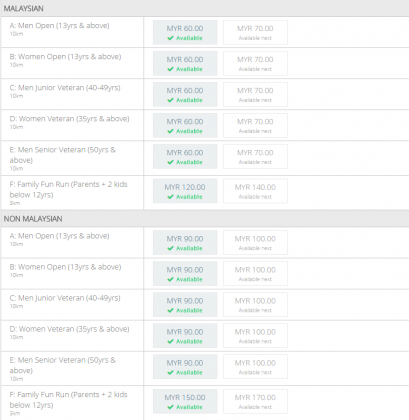This screenshot has width=409, height=420.
Task: Pick MYR 90.00 for Non Malaysian Men Junior Veteran
Action: pos(185,305)
